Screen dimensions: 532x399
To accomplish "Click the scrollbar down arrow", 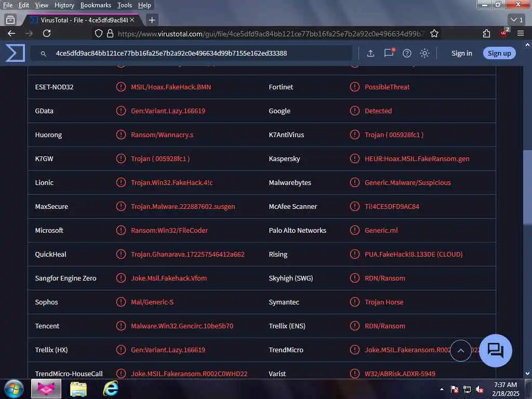I will click(x=527, y=374).
